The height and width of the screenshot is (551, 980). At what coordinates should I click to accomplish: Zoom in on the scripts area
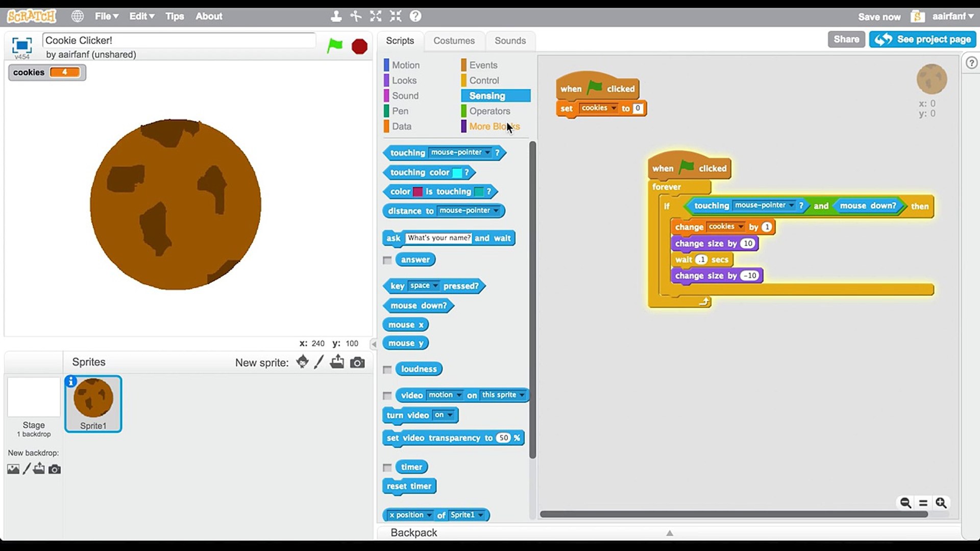click(x=941, y=503)
